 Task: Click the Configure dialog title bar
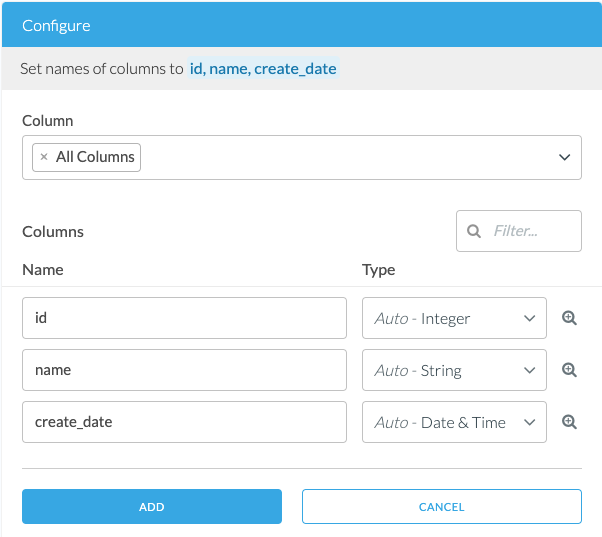300,24
